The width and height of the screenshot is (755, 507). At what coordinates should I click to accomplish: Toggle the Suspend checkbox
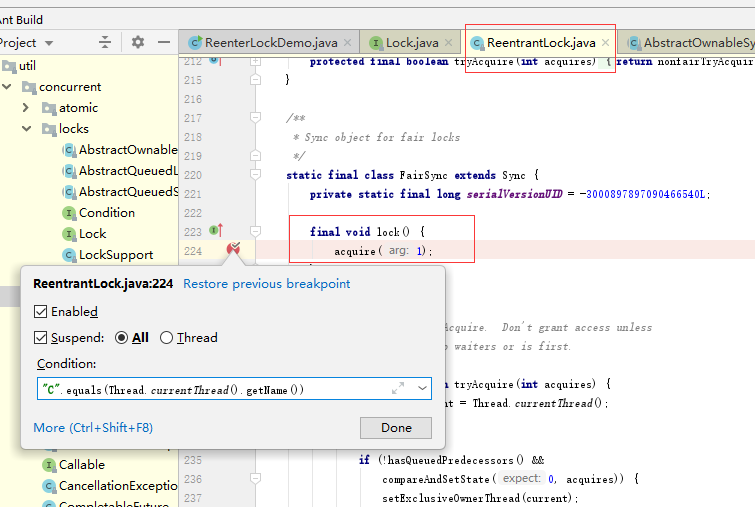coord(40,338)
